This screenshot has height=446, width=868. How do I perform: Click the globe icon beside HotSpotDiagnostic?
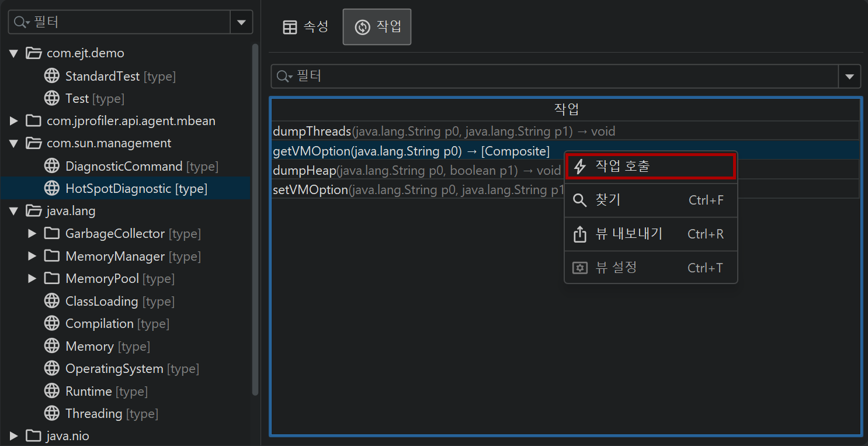(52, 188)
